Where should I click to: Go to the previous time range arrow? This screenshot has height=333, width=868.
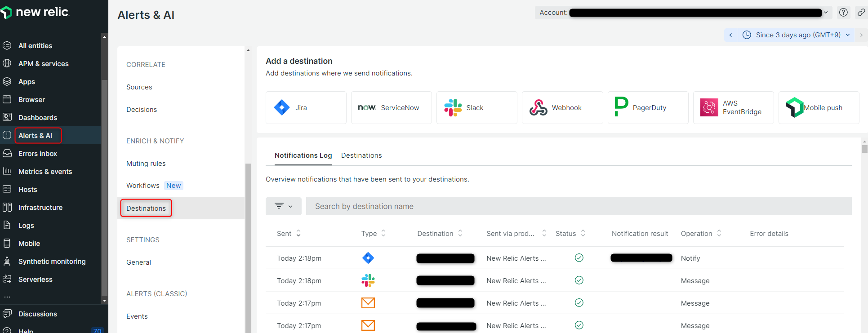[x=730, y=35]
